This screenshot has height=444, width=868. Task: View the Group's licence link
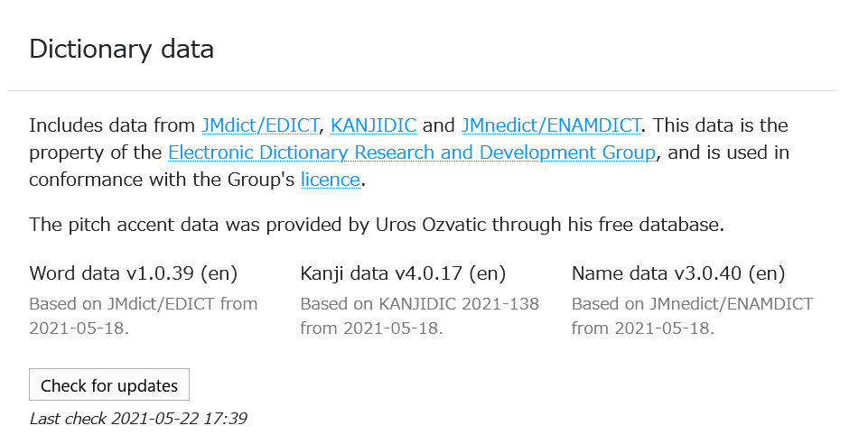point(331,180)
